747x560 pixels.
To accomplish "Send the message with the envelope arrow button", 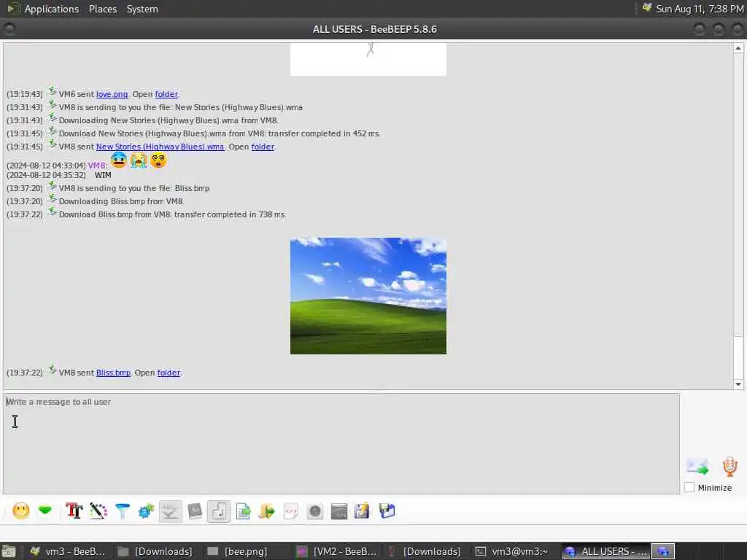I will [697, 466].
